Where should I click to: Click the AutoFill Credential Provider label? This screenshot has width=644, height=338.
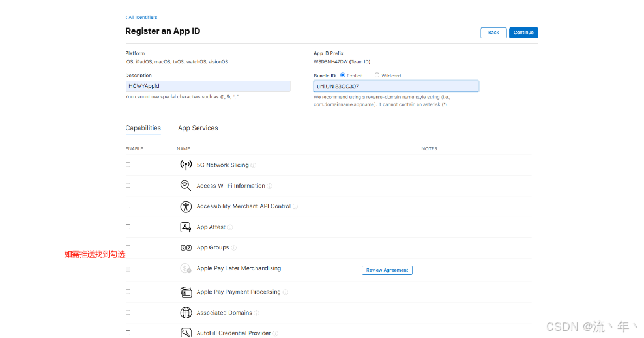click(233, 333)
